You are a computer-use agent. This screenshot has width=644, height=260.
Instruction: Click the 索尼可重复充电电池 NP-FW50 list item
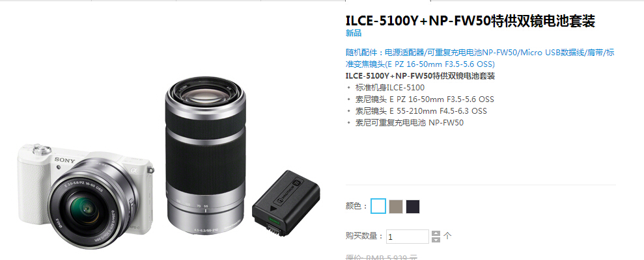409,123
